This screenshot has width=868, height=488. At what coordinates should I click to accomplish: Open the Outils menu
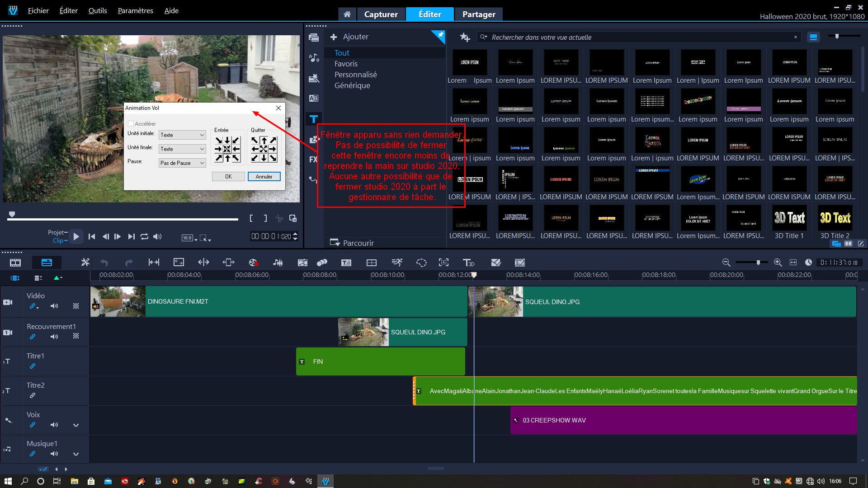tap(98, 10)
